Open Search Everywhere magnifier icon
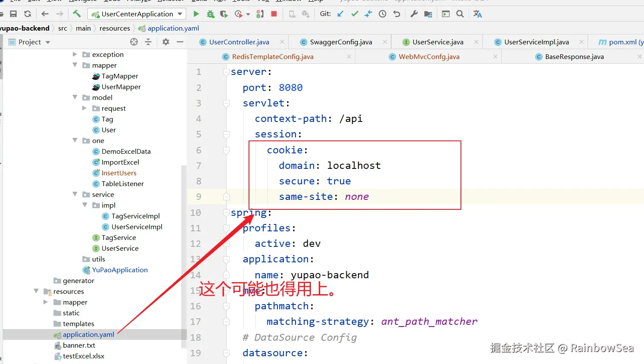644x364 pixels. point(460,14)
